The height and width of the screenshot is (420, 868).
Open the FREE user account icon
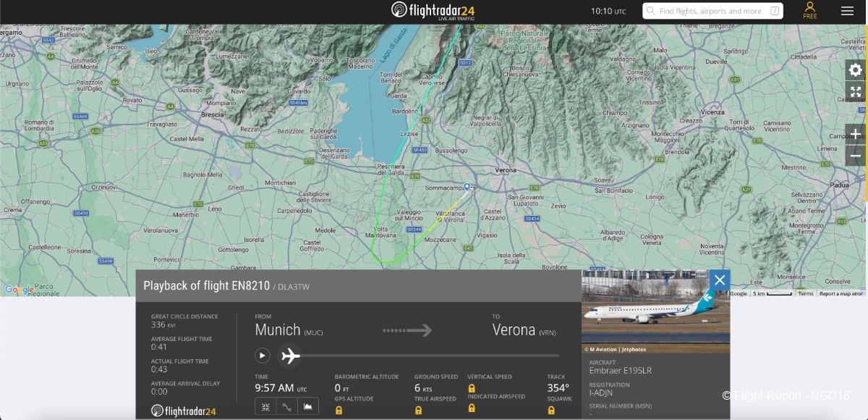pos(810,10)
